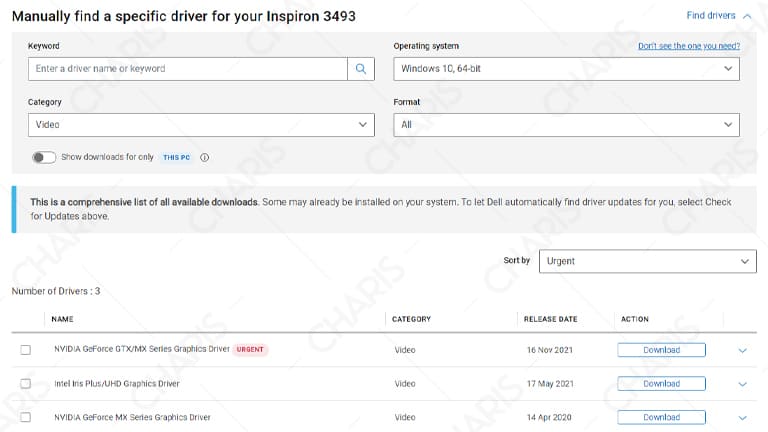Image resolution: width=768 pixels, height=432 pixels.
Task: Click the Intel Iris Plus/UHD Graphics Driver name
Action: pos(117,384)
